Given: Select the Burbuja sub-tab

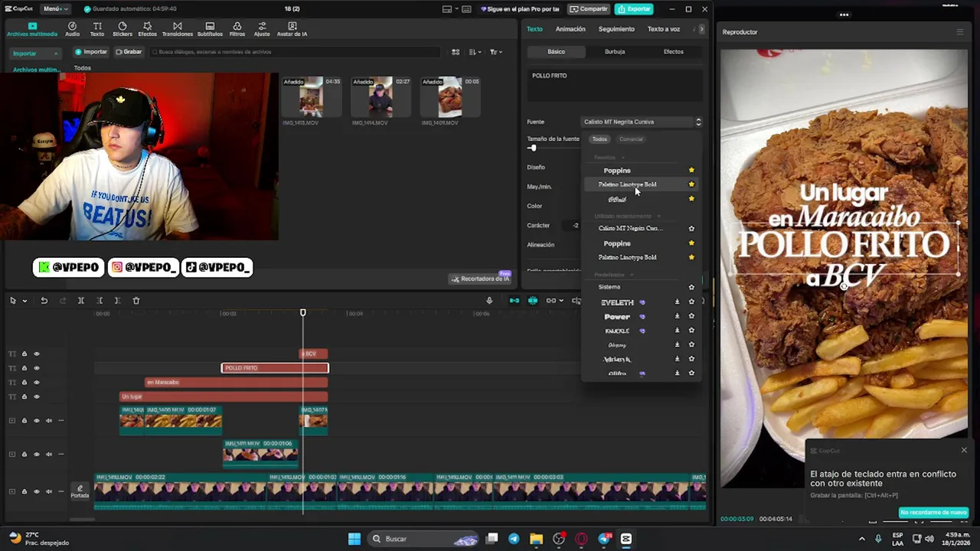Looking at the screenshot, I should (615, 51).
